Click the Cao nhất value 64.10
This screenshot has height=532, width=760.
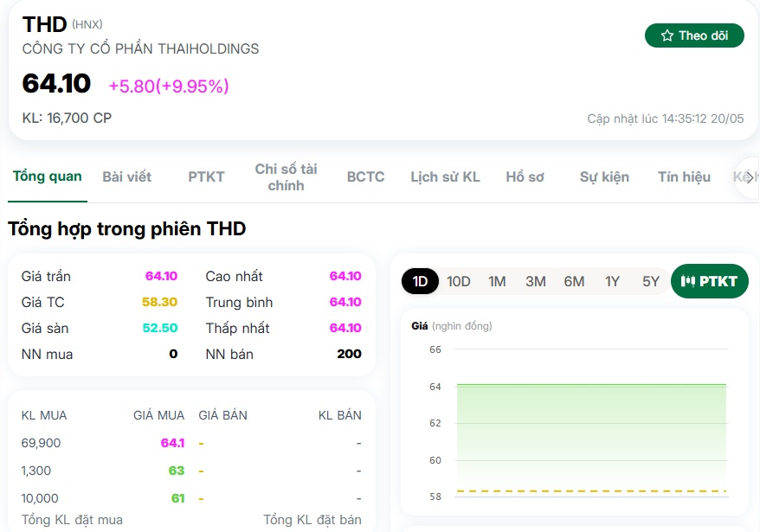(x=345, y=276)
